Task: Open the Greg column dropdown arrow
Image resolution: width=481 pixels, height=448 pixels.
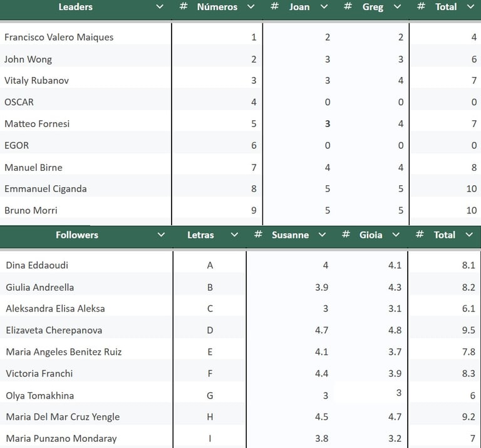Action: click(x=397, y=7)
